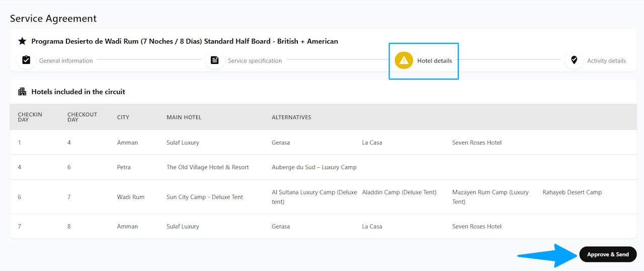This screenshot has height=271, width=644.
Task: Click the yellow Hotel details warning icon
Action: tap(404, 60)
